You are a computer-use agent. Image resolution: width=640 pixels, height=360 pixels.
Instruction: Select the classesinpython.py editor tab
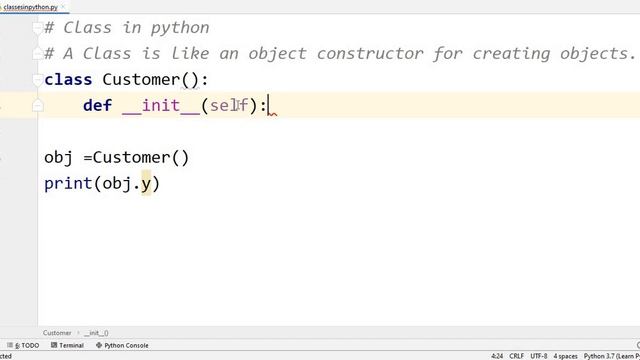(31, 7)
